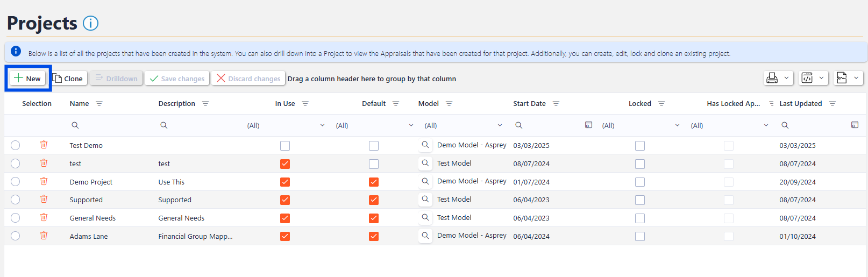Click the Name column filter icon
This screenshot has width=868, height=277.
99,104
